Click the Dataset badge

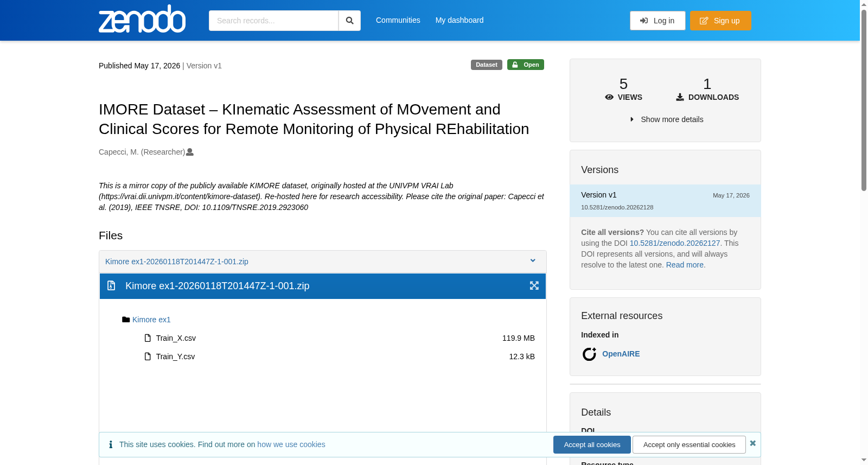[486, 65]
